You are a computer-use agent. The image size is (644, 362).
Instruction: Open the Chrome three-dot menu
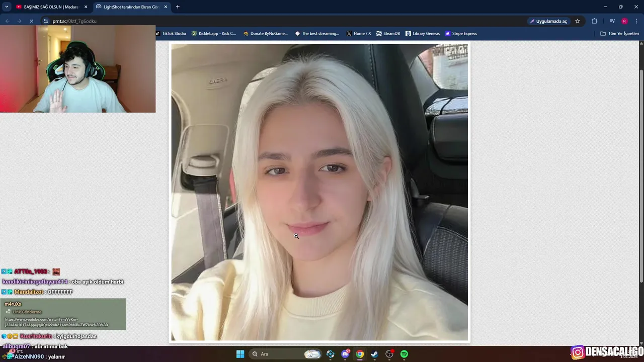(636, 21)
